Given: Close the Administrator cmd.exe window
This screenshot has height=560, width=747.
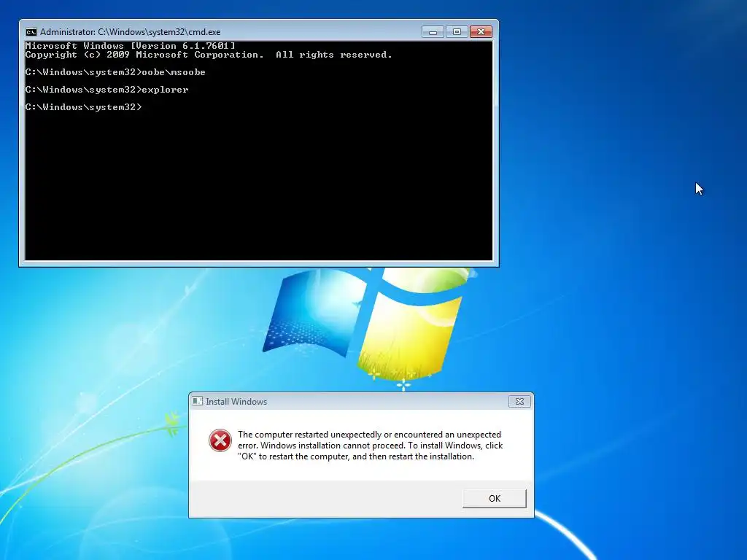Looking at the screenshot, I should coord(481,32).
